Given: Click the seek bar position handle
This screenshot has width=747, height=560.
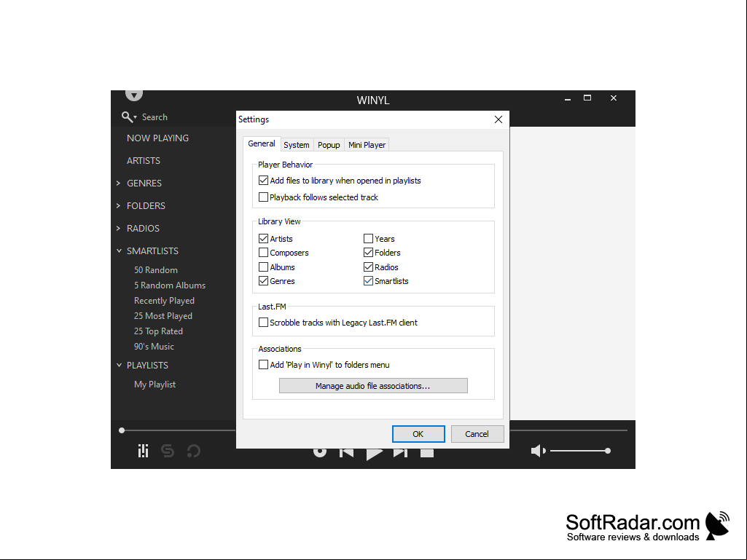Looking at the screenshot, I should point(122,430).
